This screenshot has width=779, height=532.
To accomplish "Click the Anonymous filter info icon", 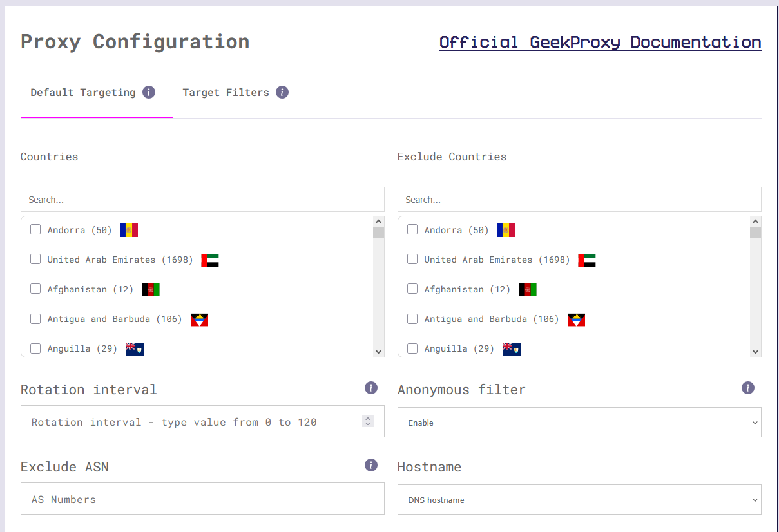I will (x=748, y=388).
